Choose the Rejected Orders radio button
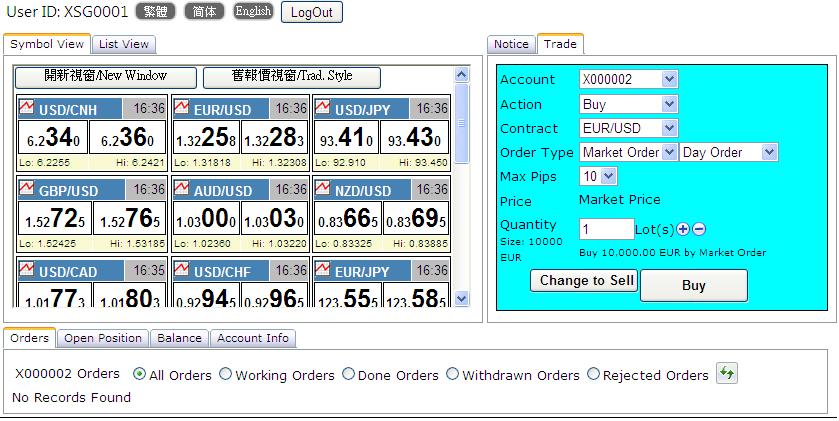Viewport: 839px width, 421px height. pyautogui.click(x=594, y=375)
